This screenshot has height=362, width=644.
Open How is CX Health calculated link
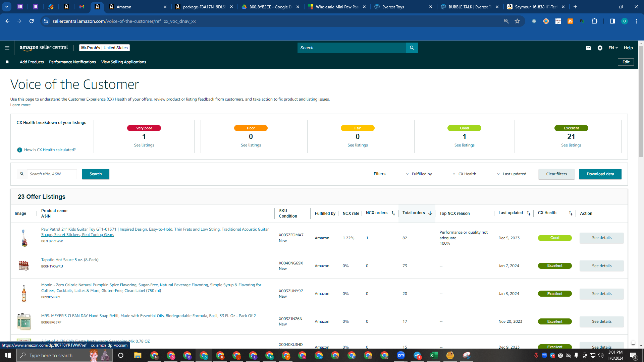50,150
